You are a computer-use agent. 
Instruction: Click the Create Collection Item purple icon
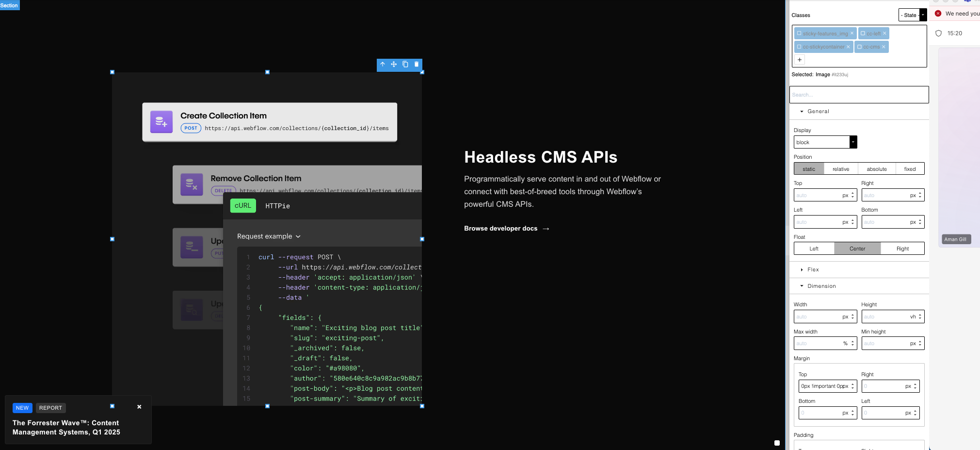click(x=161, y=122)
